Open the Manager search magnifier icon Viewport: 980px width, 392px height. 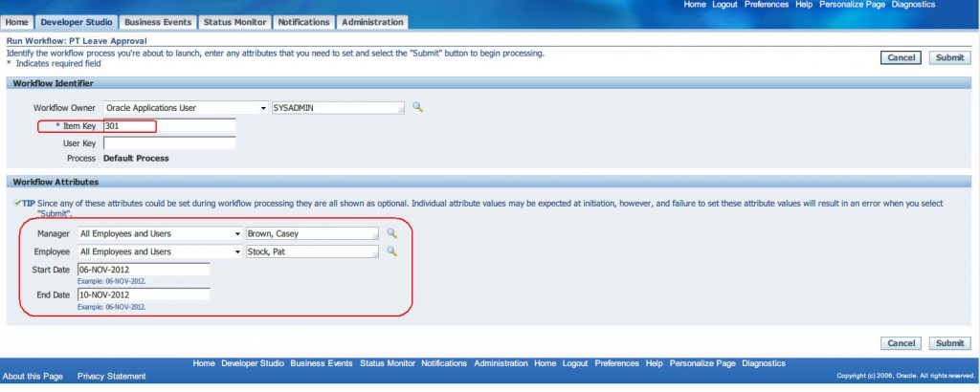[x=391, y=233]
